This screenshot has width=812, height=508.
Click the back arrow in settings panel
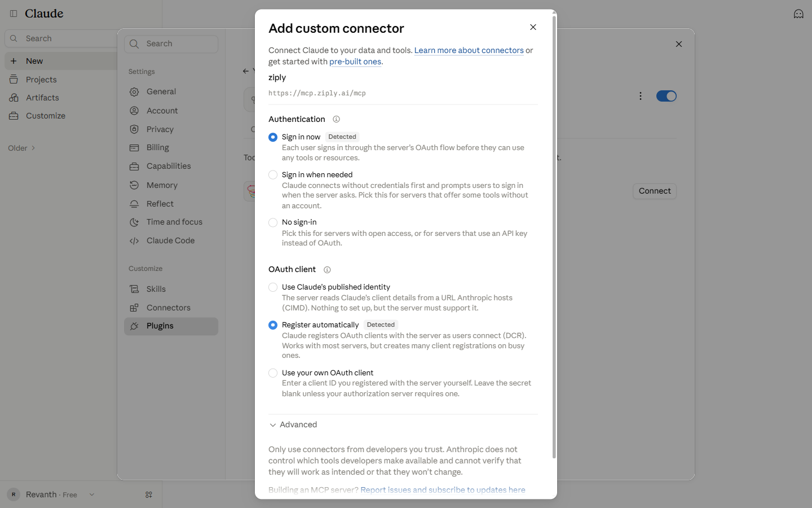click(246, 71)
